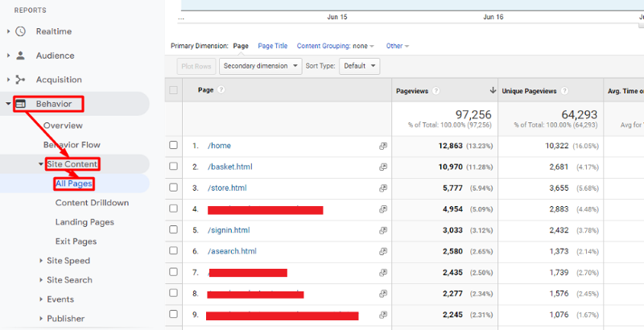
Task: Switch primary dimension to Page Title
Action: [273, 46]
